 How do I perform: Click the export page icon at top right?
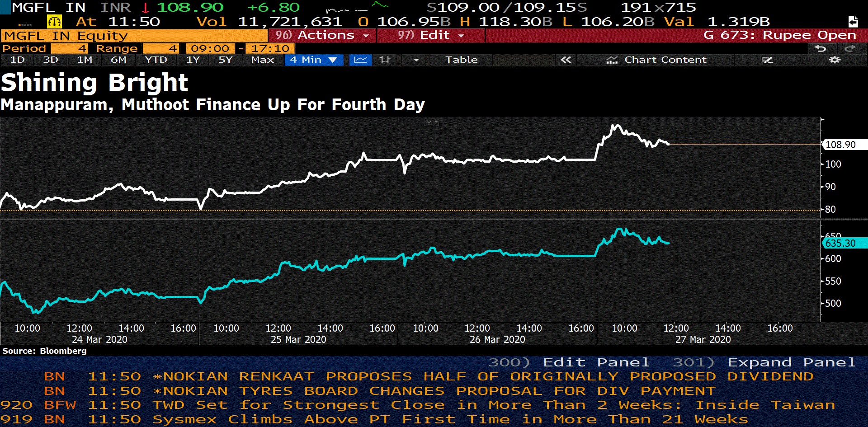[x=853, y=22]
